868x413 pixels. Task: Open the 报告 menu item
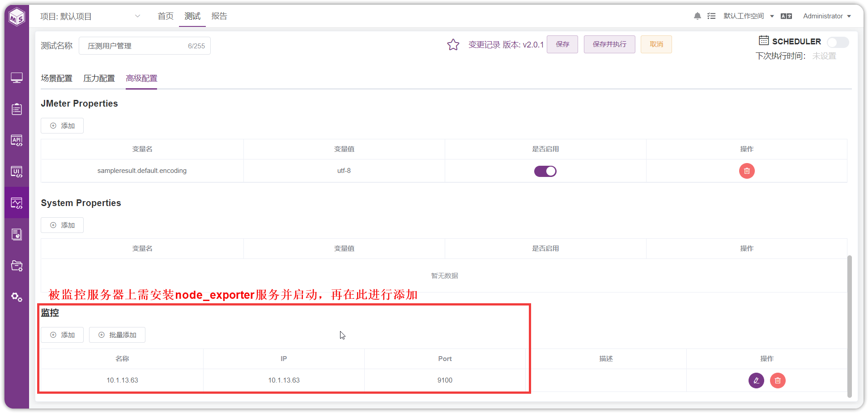pos(219,16)
